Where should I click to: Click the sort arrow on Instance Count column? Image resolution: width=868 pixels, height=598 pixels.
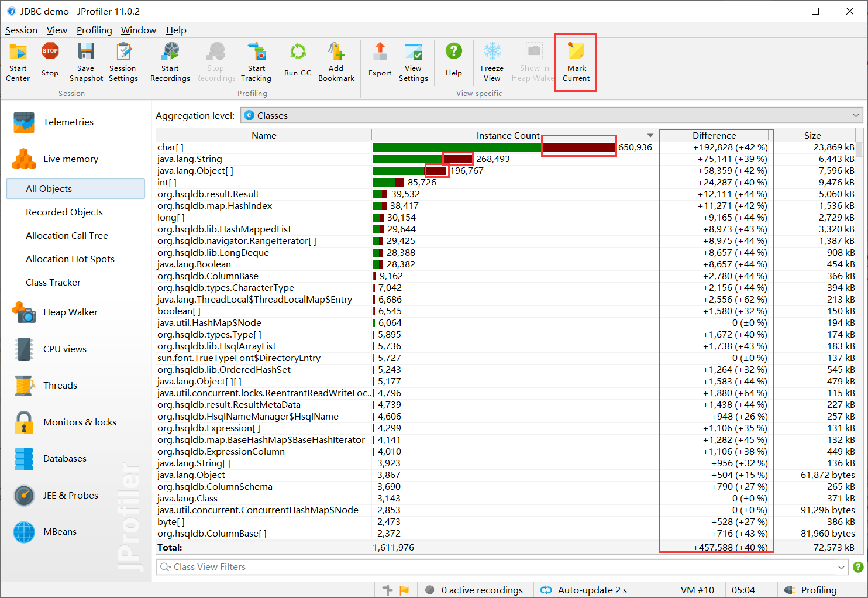click(650, 135)
